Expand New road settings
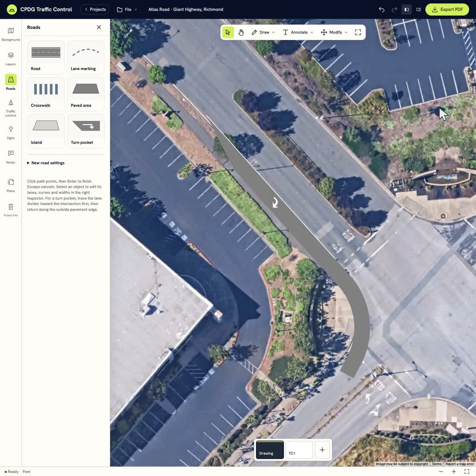The width and height of the screenshot is (476, 476). pyautogui.click(x=46, y=163)
